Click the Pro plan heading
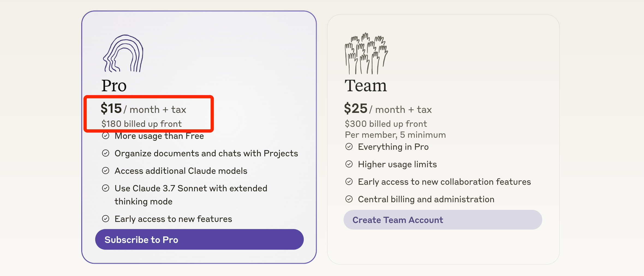 [x=114, y=86]
